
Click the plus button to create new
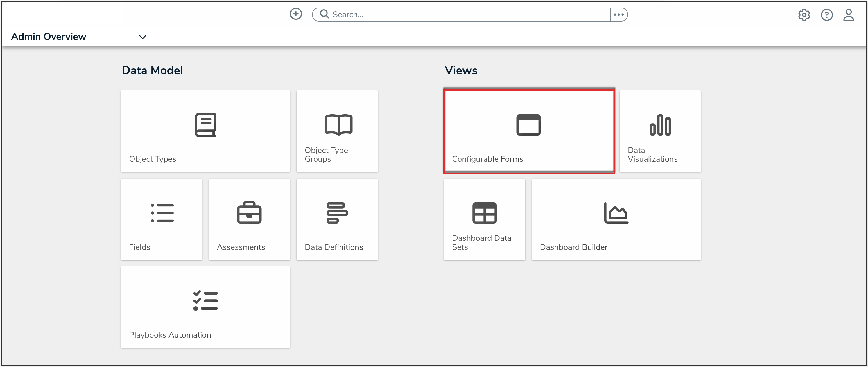point(296,14)
